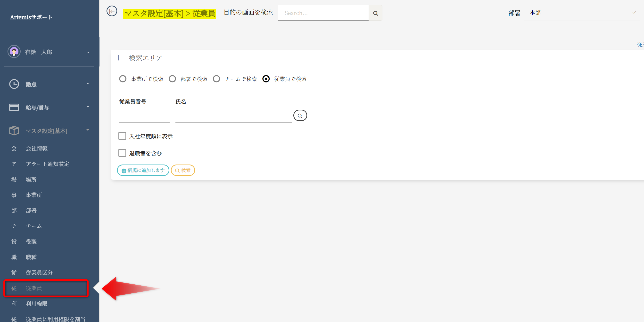Click the sidebar collapse arrow icon
The height and width of the screenshot is (322, 644).
pos(112,11)
